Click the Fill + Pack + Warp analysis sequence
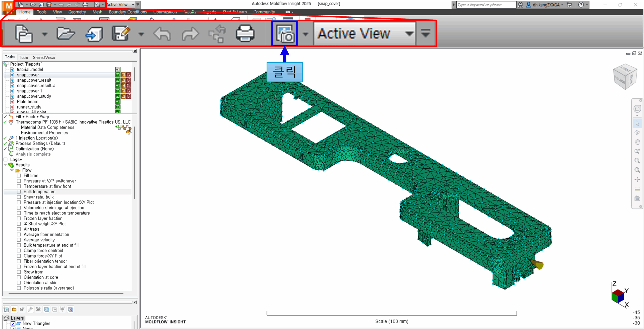The image size is (644, 329). [x=32, y=117]
